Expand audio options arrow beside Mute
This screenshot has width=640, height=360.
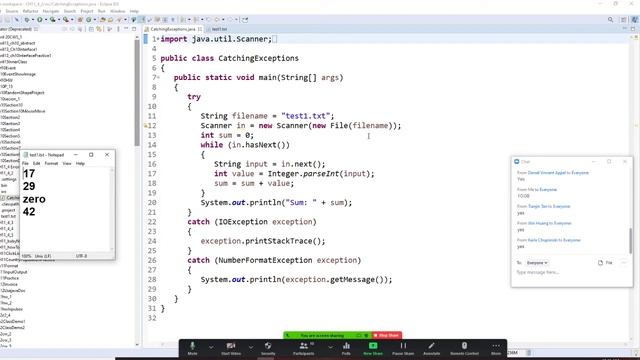(211, 348)
